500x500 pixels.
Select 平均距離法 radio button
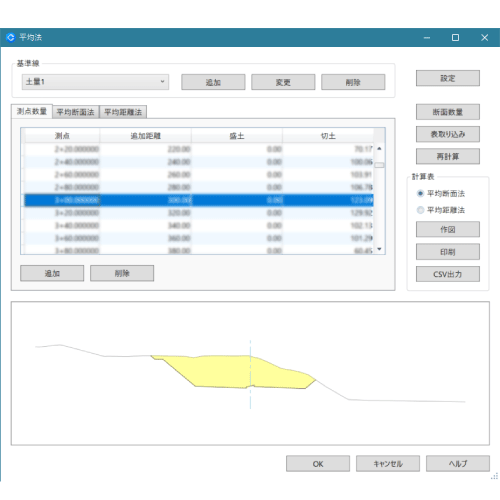[420, 210]
